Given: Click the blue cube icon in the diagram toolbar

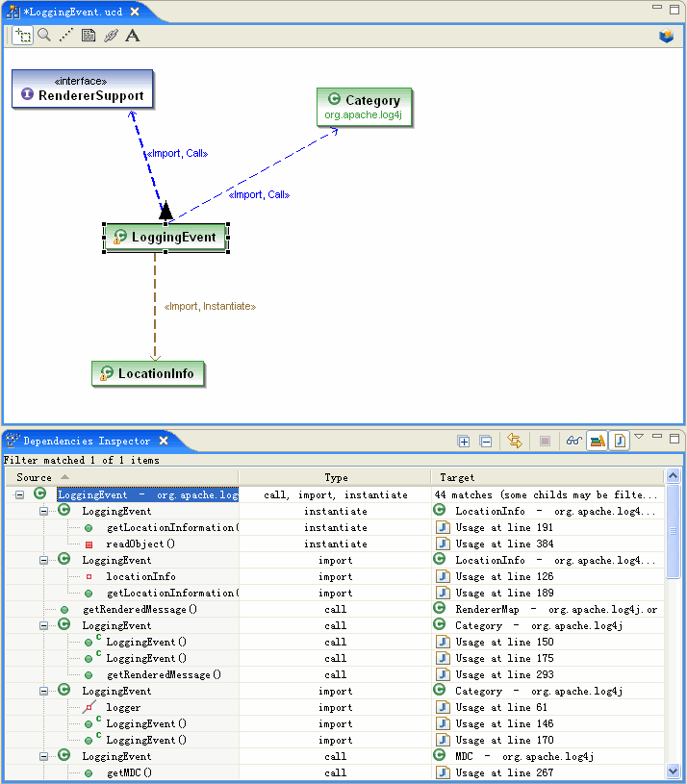Looking at the screenshot, I should click(x=666, y=36).
